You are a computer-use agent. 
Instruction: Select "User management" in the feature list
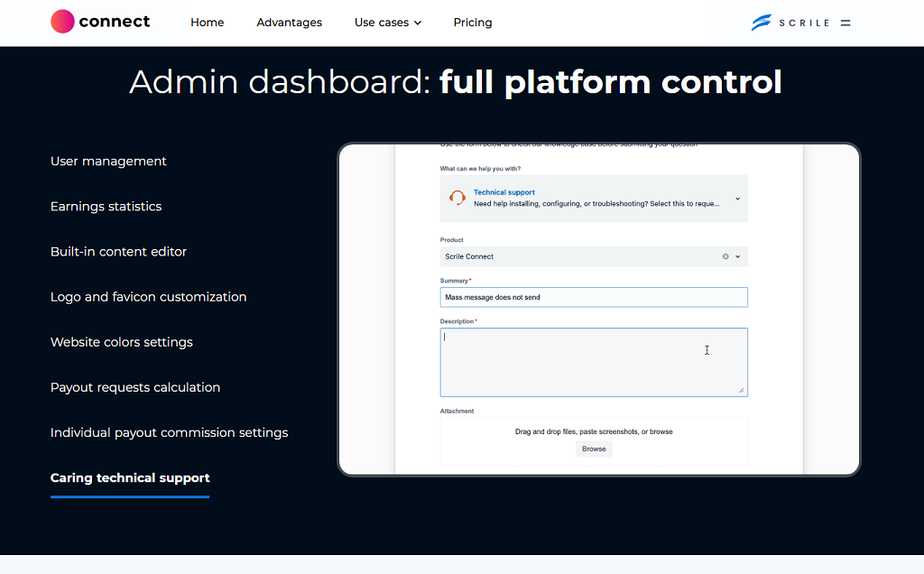[x=108, y=161]
